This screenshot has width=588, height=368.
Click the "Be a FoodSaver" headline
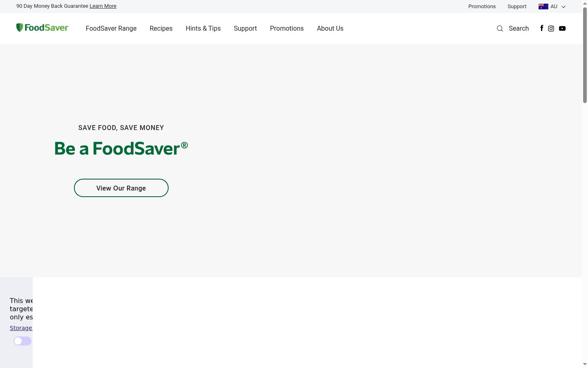pos(121,148)
